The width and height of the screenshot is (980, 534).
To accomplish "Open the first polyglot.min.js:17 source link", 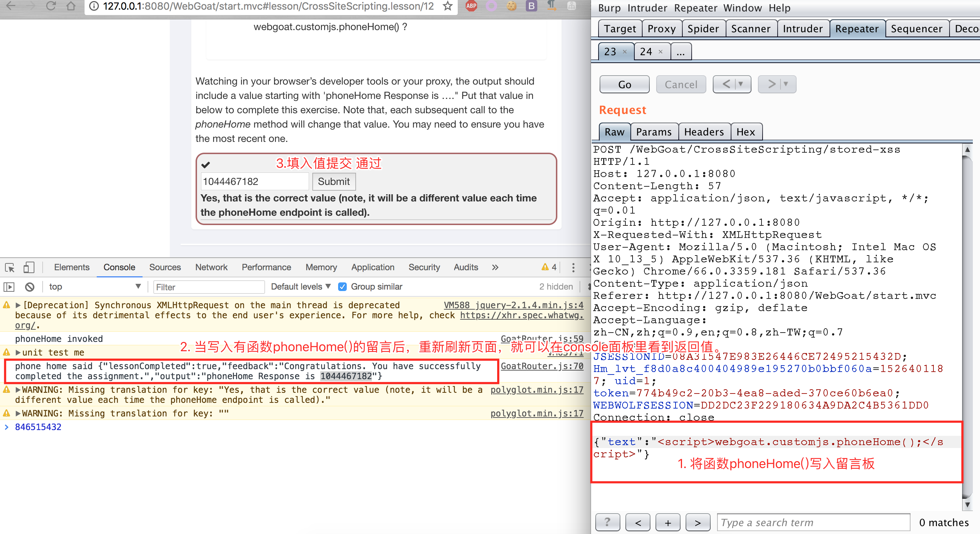I will click(x=537, y=390).
